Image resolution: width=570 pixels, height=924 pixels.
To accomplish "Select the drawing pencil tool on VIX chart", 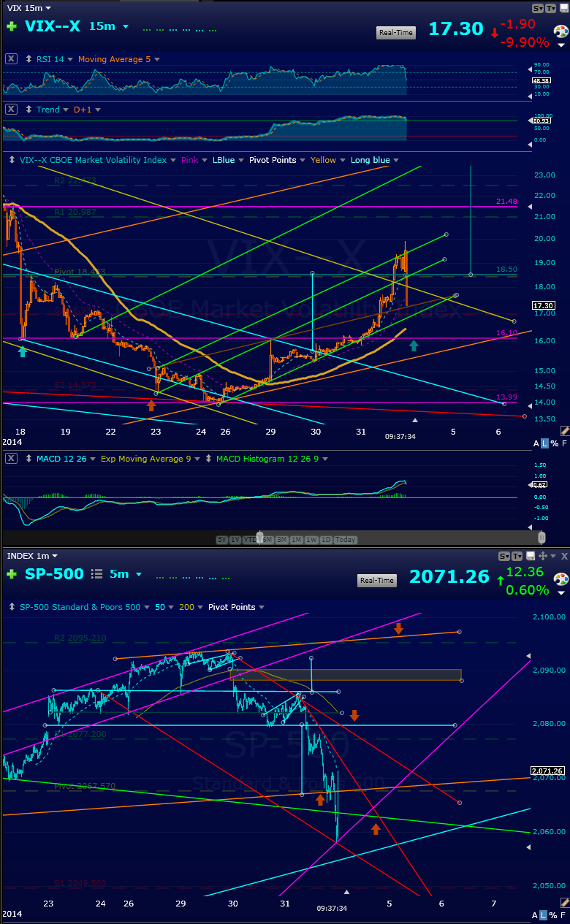I will click(564, 432).
